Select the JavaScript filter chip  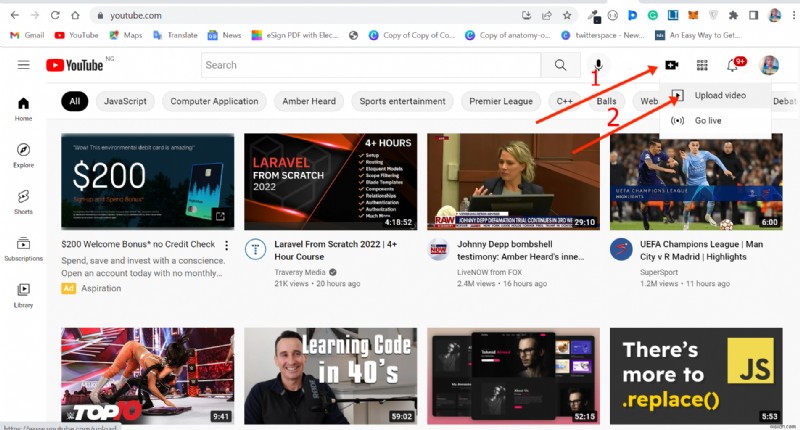(125, 101)
